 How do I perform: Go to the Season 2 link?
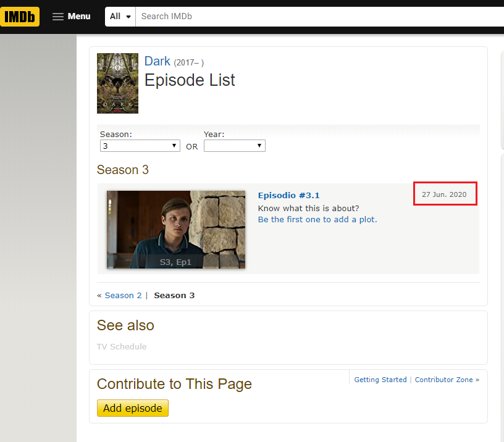(x=123, y=296)
